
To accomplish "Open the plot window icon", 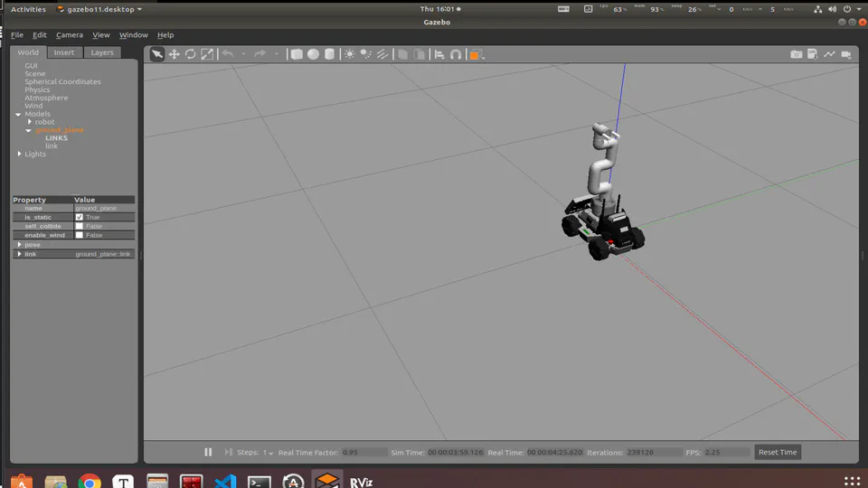I will click(829, 53).
